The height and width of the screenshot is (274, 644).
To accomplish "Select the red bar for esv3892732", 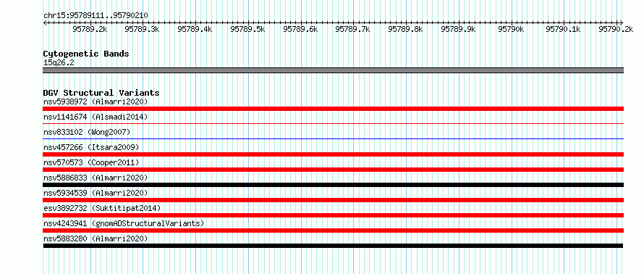I will pos(334,215).
